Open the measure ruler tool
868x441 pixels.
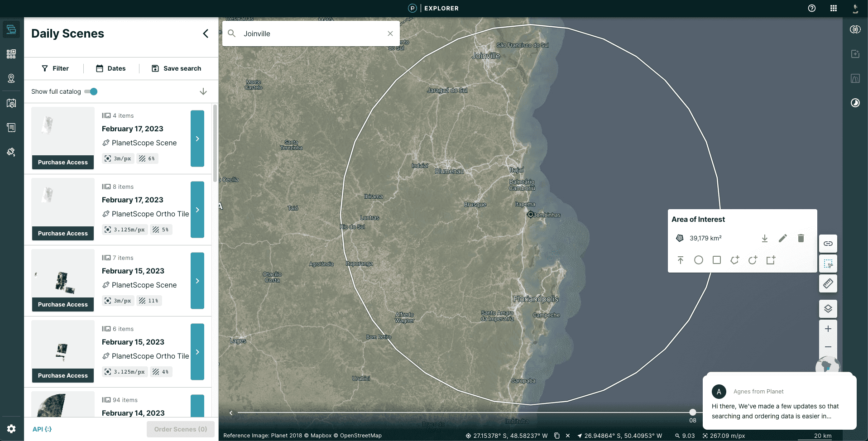pyautogui.click(x=828, y=284)
